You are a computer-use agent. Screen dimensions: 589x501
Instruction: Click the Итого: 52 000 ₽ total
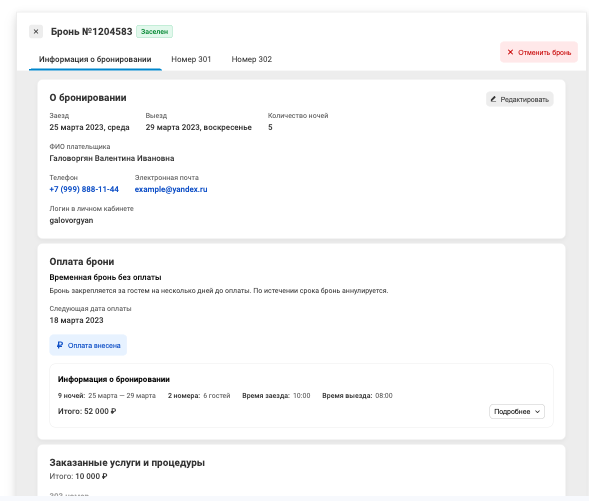(87, 411)
